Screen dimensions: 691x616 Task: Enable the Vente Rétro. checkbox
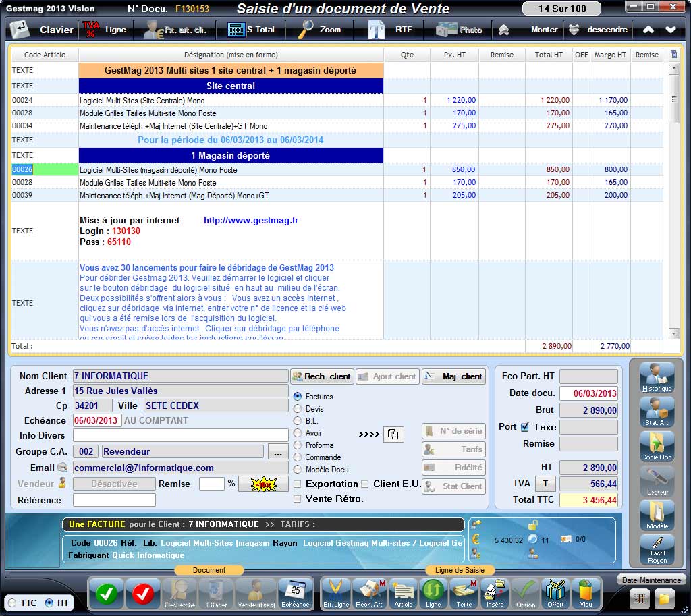[x=298, y=499]
